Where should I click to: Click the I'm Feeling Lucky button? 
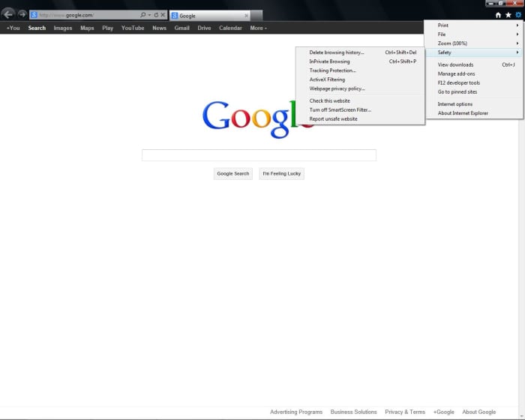281,174
